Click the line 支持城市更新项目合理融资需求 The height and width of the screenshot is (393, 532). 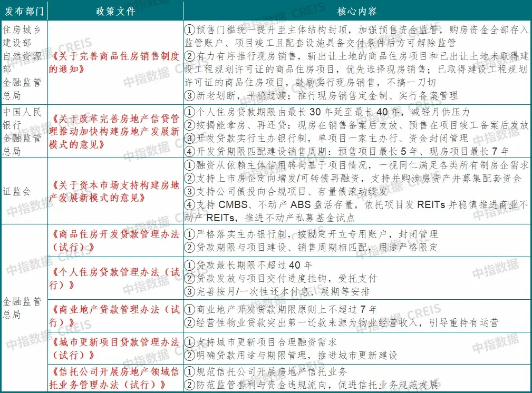[260, 342]
